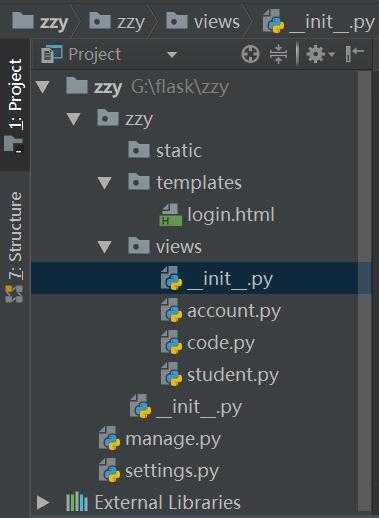Click the views breadcrumb in navigation bar
Screen dimensions: 379x518
coord(203,22)
